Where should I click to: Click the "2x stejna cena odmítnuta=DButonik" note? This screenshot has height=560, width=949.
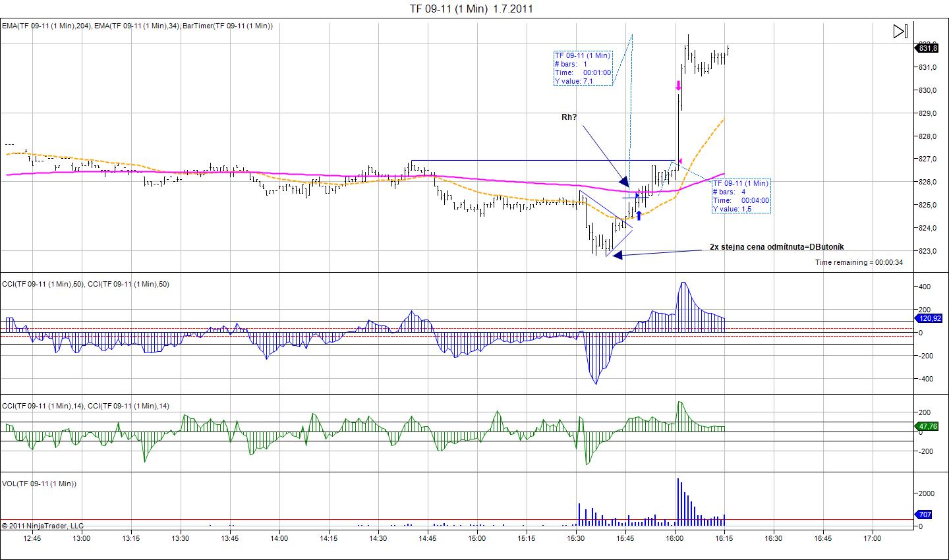point(776,247)
